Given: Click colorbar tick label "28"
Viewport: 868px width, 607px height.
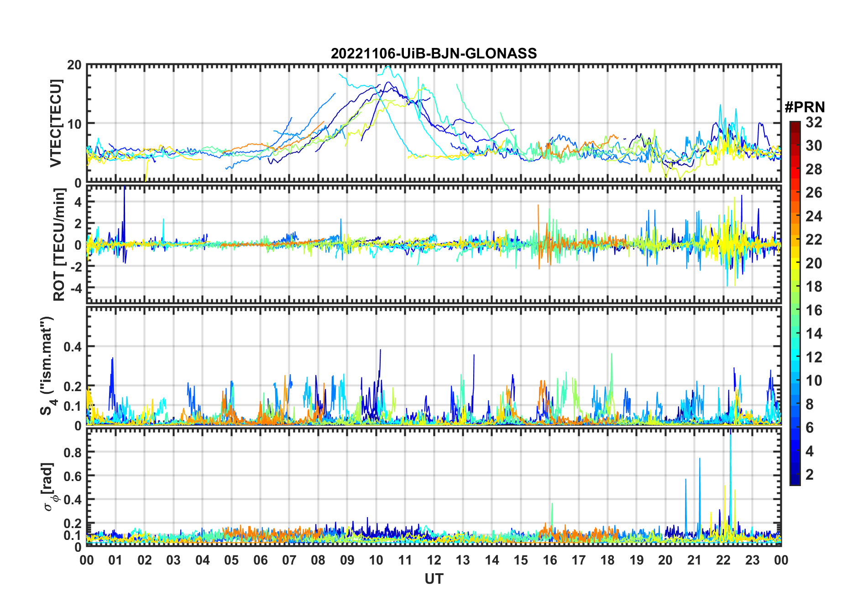Looking at the screenshot, I should tap(814, 169).
